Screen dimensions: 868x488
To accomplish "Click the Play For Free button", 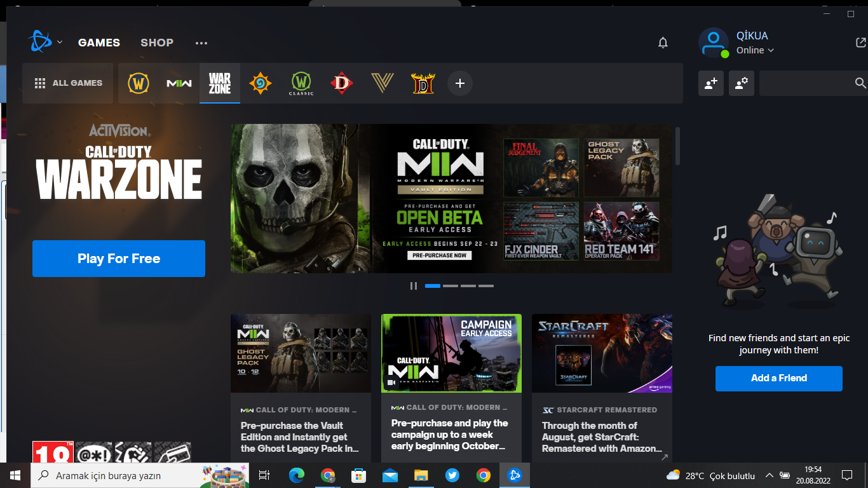I will 119,259.
